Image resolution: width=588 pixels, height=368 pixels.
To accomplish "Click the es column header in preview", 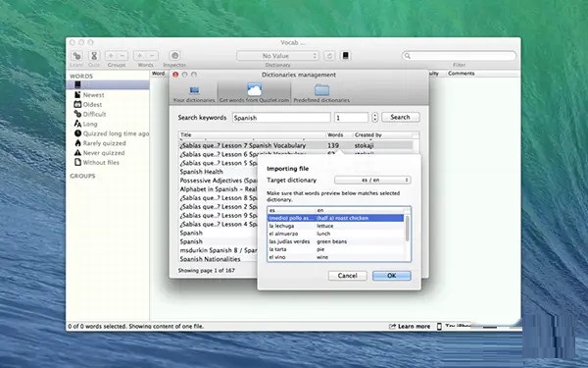I will tap(291, 210).
